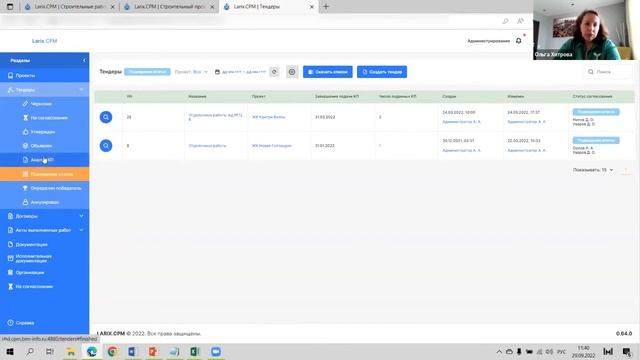
Task: Open PowerPoint from the taskbar
Action: point(153,351)
